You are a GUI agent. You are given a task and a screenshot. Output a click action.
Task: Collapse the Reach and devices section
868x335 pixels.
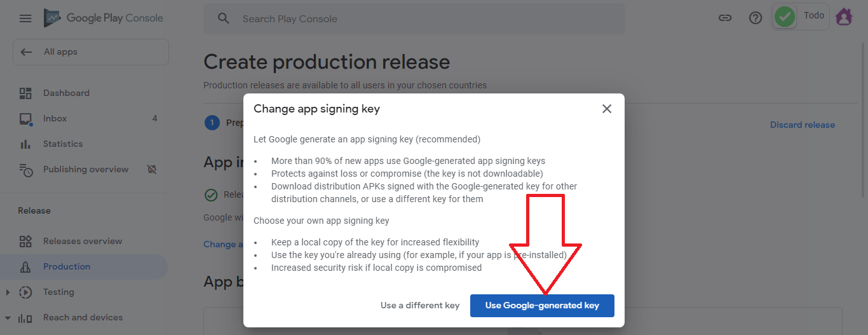point(8,318)
